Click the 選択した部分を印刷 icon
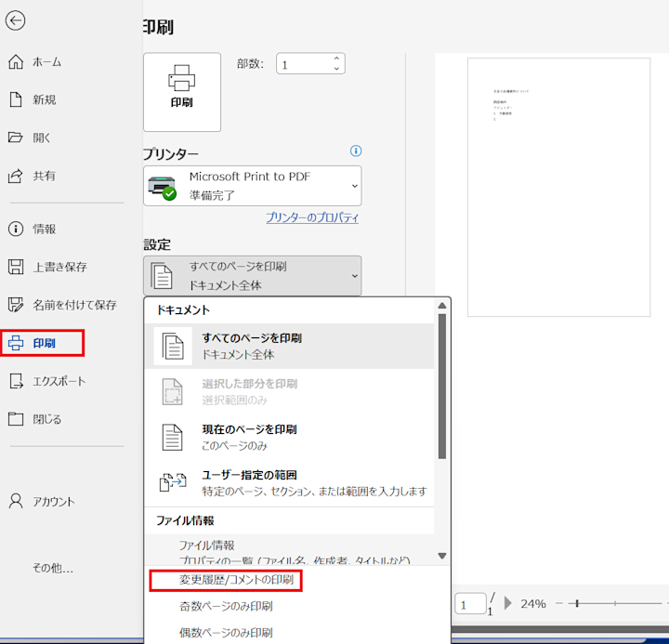This screenshot has width=669, height=644. (173, 391)
